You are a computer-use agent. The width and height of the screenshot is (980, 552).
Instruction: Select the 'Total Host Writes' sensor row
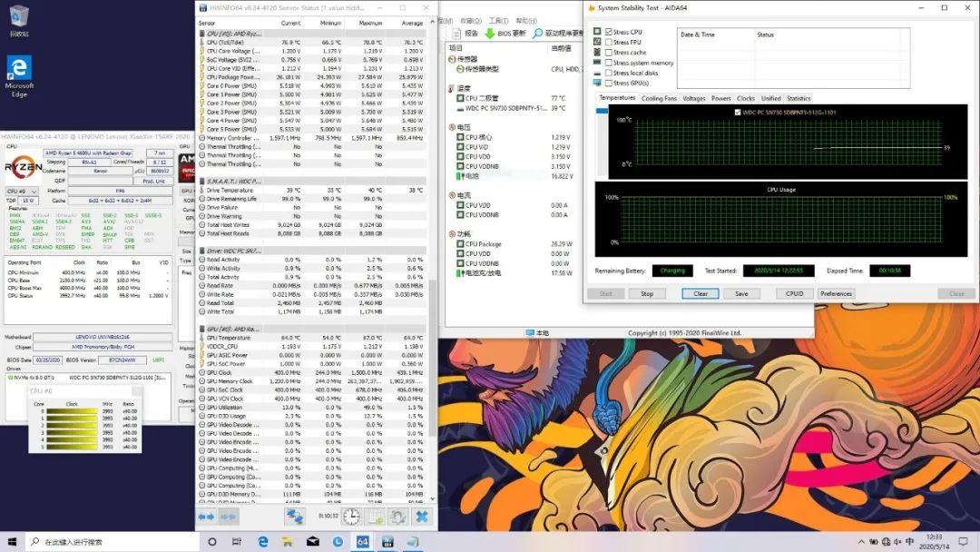[312, 224]
